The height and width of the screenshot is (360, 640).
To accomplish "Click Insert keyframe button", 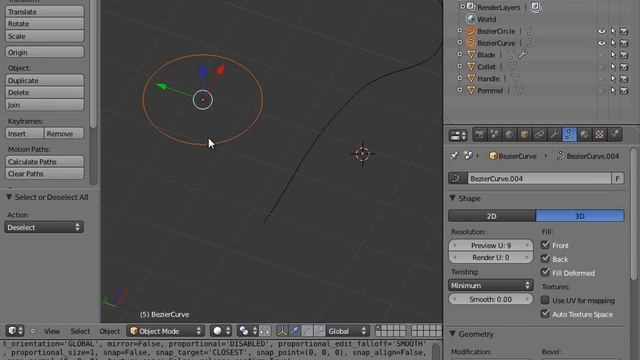I will (24, 133).
